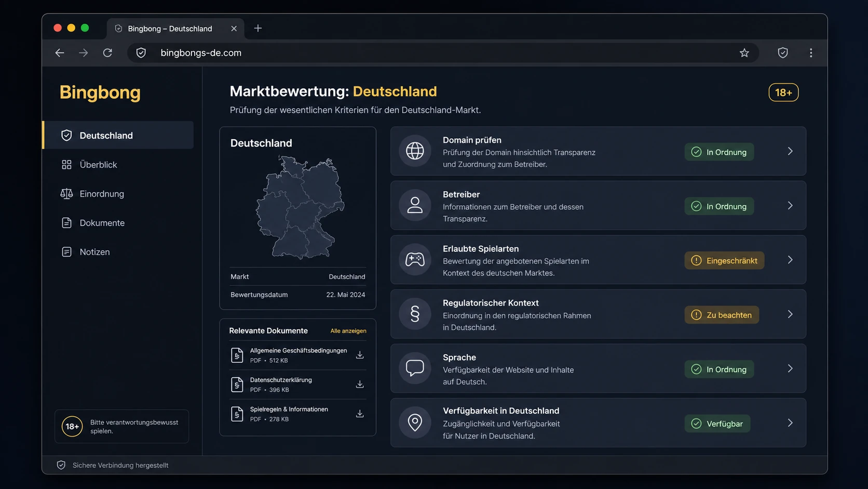This screenshot has width=868, height=489.
Task: Click the address bar showing bingbongs-de.com
Action: point(443,52)
